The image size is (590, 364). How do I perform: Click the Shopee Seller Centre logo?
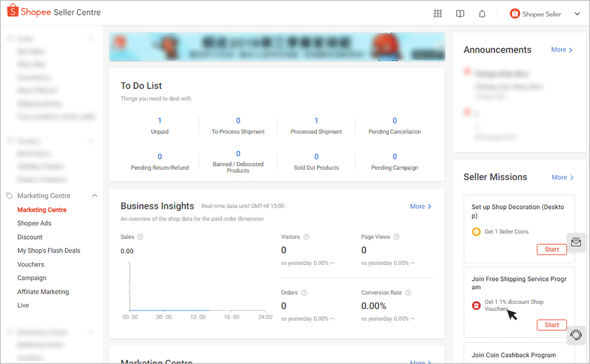(x=53, y=11)
